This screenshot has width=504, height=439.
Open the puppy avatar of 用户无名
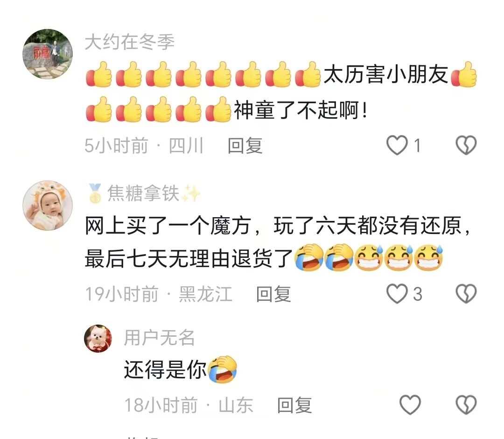98,338
